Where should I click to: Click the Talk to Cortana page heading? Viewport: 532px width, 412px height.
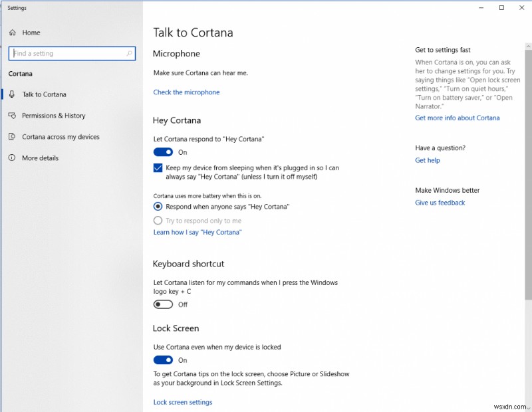click(193, 33)
